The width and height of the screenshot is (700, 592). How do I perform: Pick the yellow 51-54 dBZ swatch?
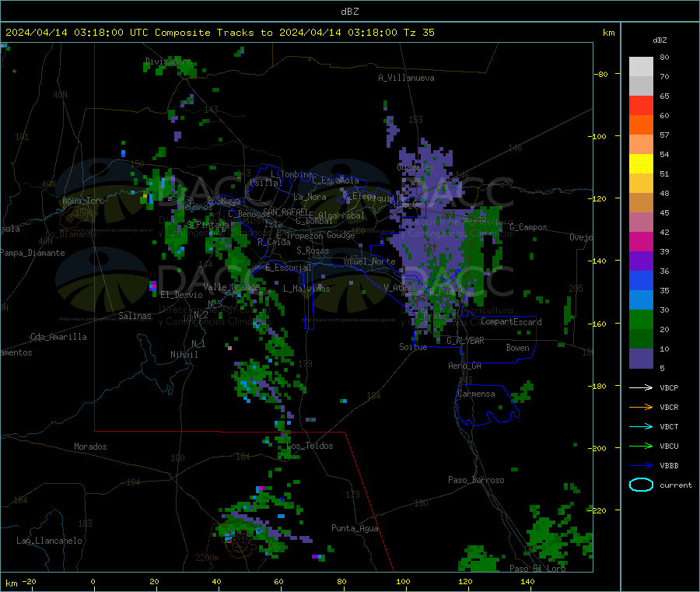point(641,164)
